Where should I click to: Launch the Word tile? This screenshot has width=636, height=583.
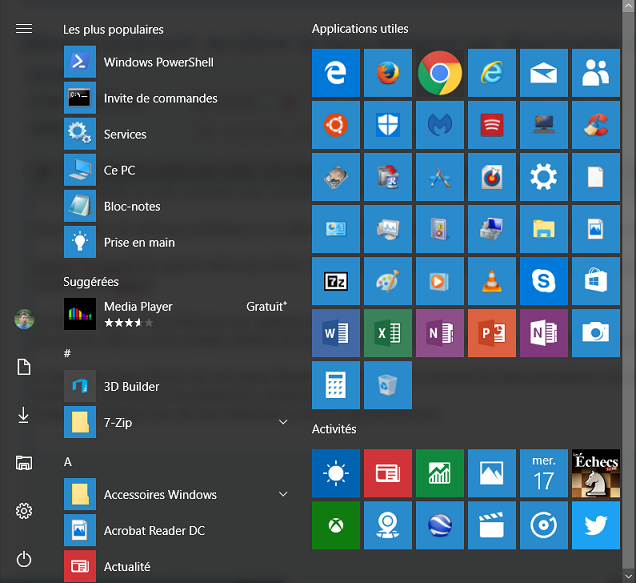tap(335, 333)
